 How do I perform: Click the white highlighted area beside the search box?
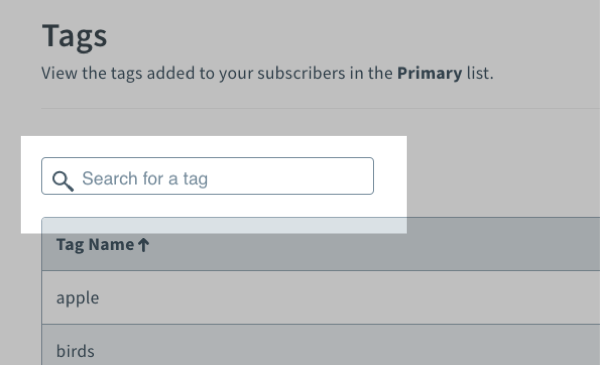[390, 176]
